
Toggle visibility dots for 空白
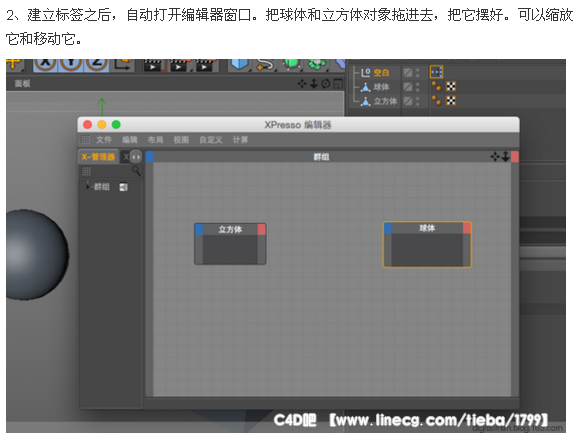point(418,73)
